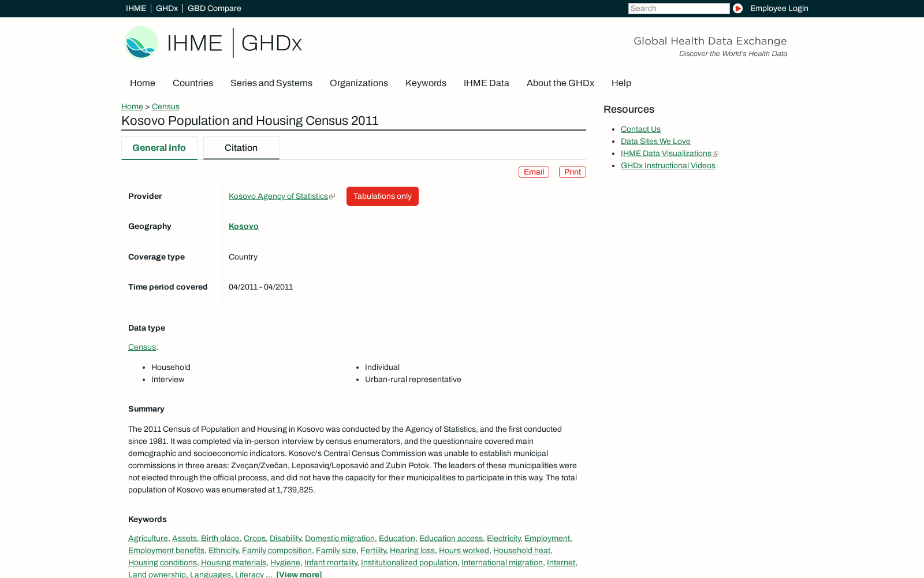Click the Census breadcrumb link

coord(166,106)
